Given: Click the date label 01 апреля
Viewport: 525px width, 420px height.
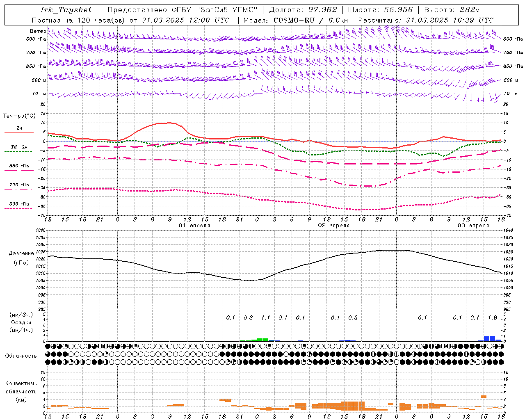Looking at the screenshot, I should [x=194, y=226].
